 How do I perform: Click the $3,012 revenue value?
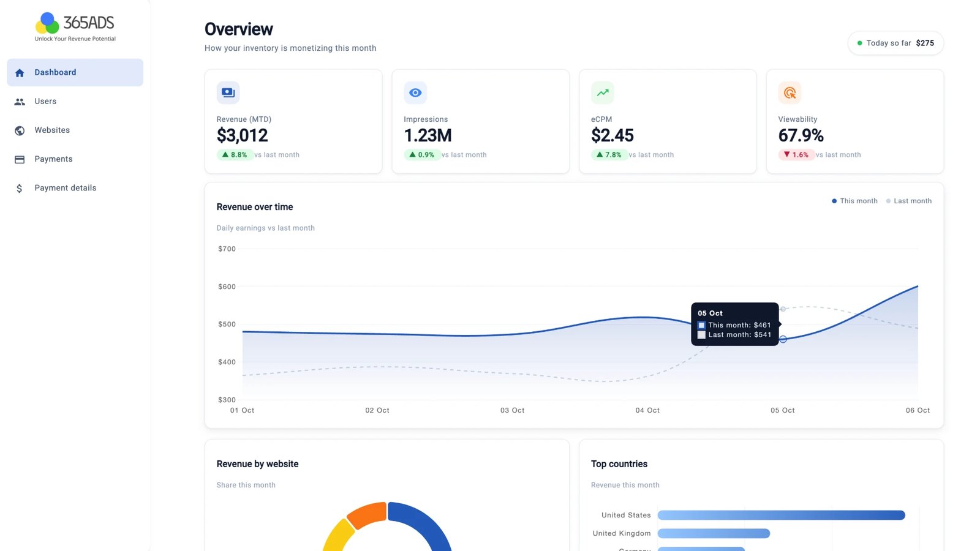(243, 135)
